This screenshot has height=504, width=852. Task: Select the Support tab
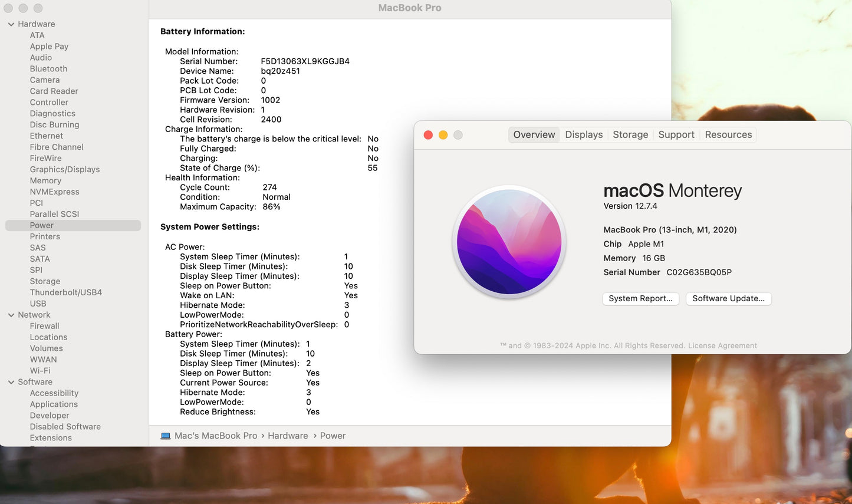tap(676, 135)
